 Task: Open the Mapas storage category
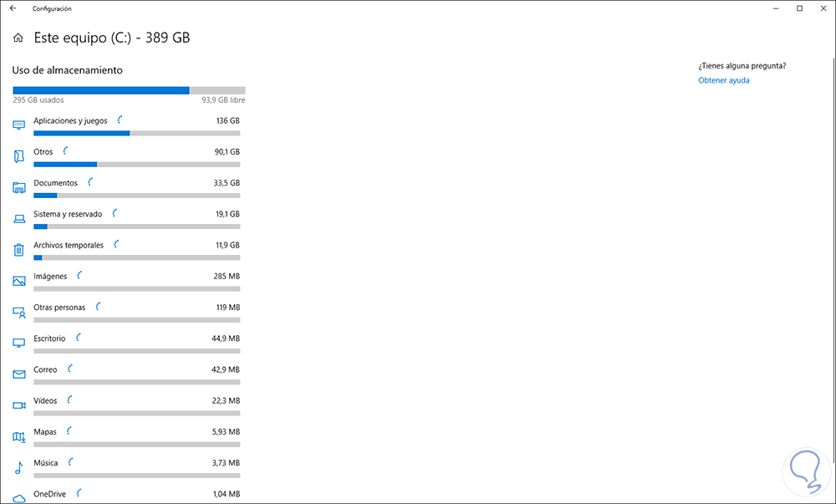point(45,432)
